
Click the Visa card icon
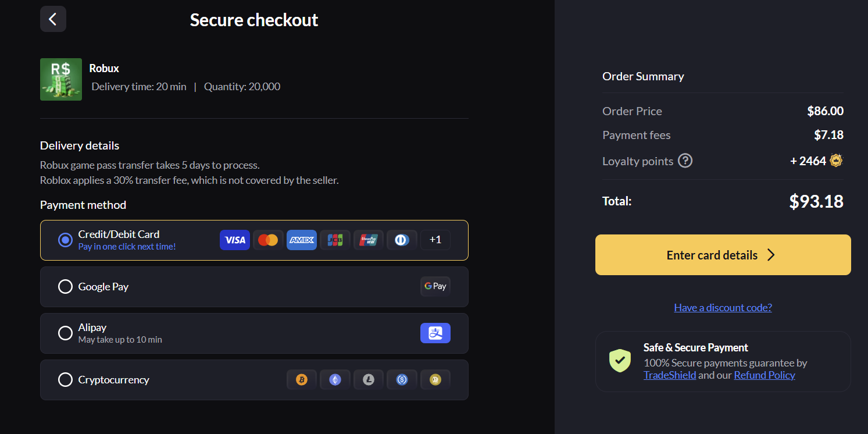pyautogui.click(x=235, y=240)
